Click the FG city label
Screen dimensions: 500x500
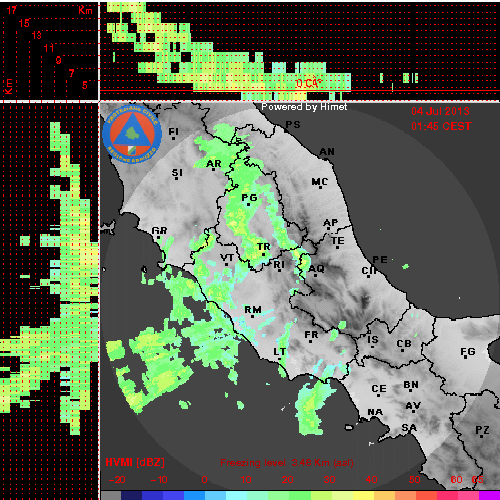point(468,351)
